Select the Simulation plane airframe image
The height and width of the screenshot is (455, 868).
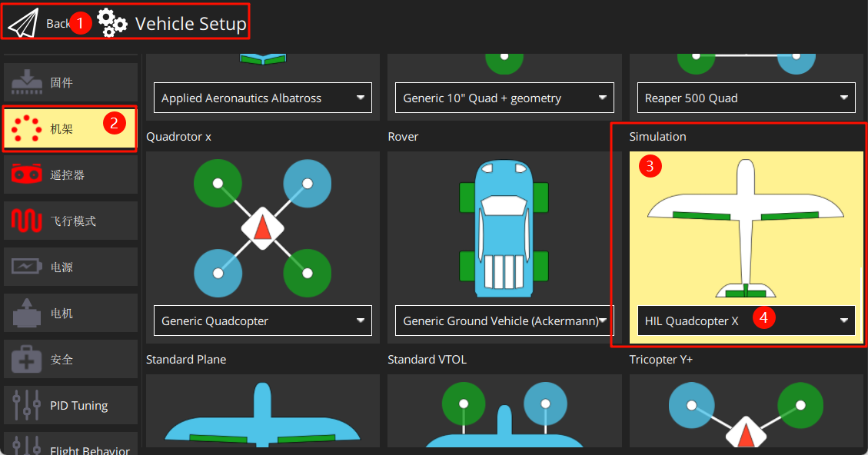[x=746, y=229]
